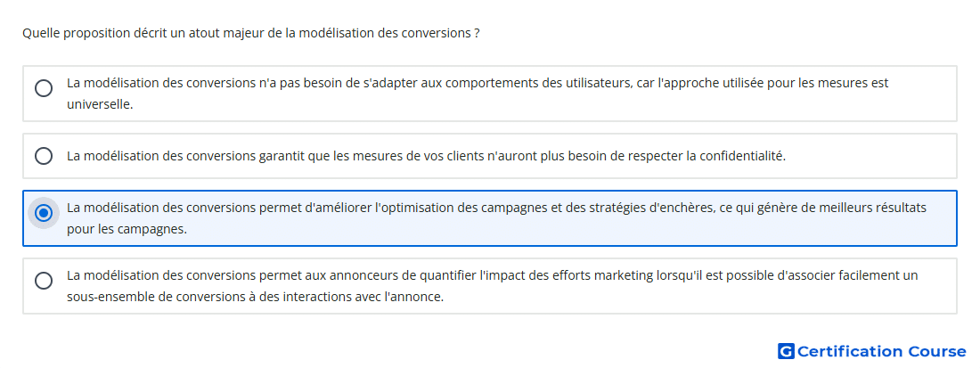Pick the radio button for "permet aux annonceurs" answer
The height and width of the screenshot is (368, 980).
tap(43, 281)
